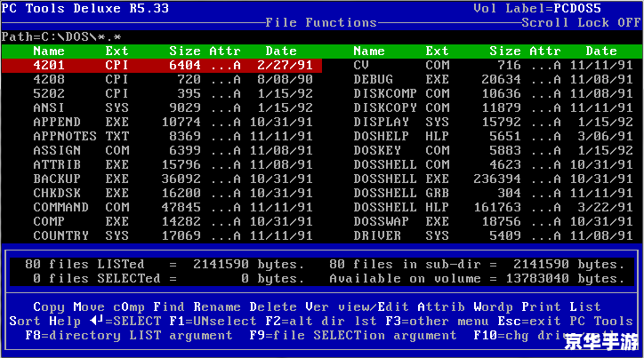Click the right Date column header
This screenshot has height=358, width=644.
click(x=601, y=52)
